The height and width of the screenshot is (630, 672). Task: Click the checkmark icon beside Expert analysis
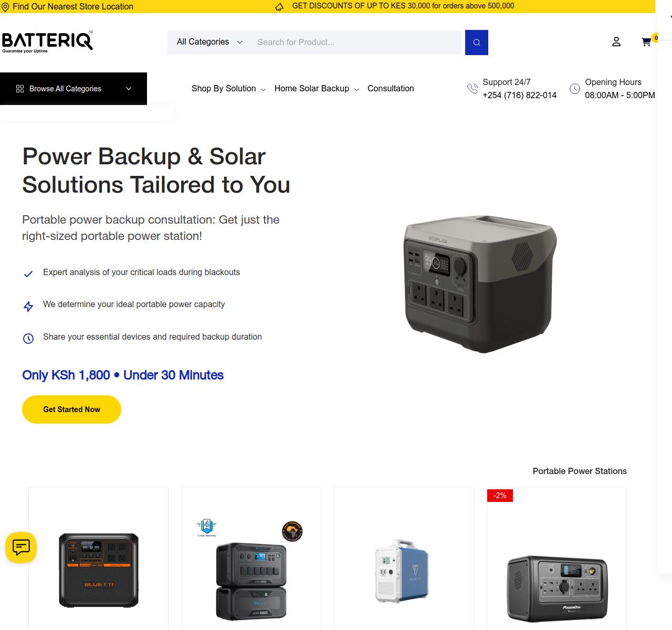pos(28,274)
